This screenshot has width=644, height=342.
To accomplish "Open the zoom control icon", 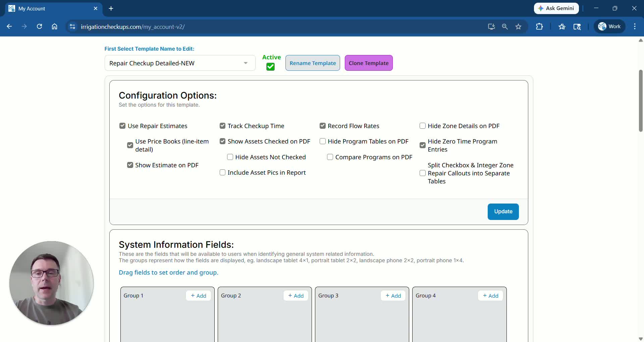I will click(505, 26).
